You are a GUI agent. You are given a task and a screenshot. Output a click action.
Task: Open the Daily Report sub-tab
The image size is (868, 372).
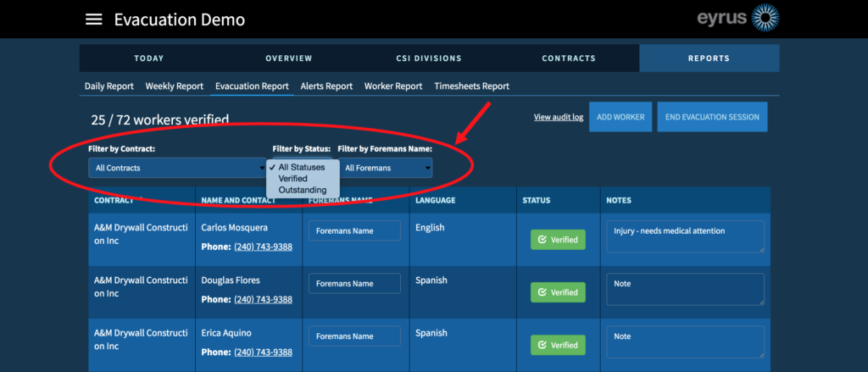pyautogui.click(x=109, y=86)
